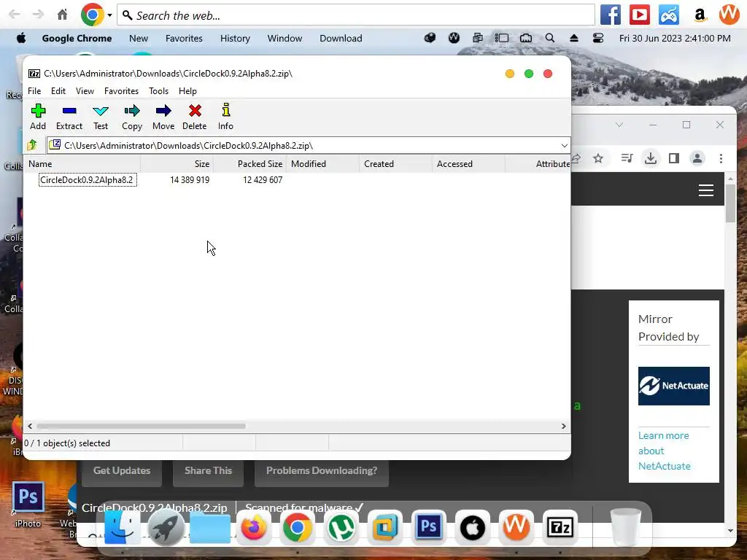
Task: Run the Test archive tool
Action: (x=101, y=117)
